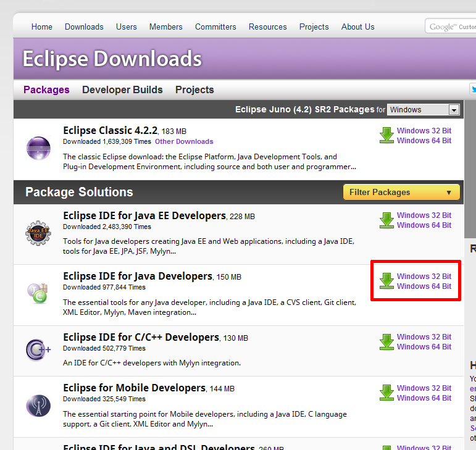This screenshot has height=450, width=476.
Task: Switch to the Projects tab below banner
Action: (194, 90)
